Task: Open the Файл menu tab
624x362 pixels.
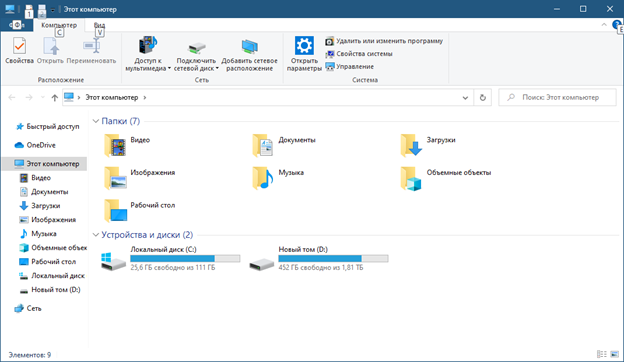Action: (17, 25)
